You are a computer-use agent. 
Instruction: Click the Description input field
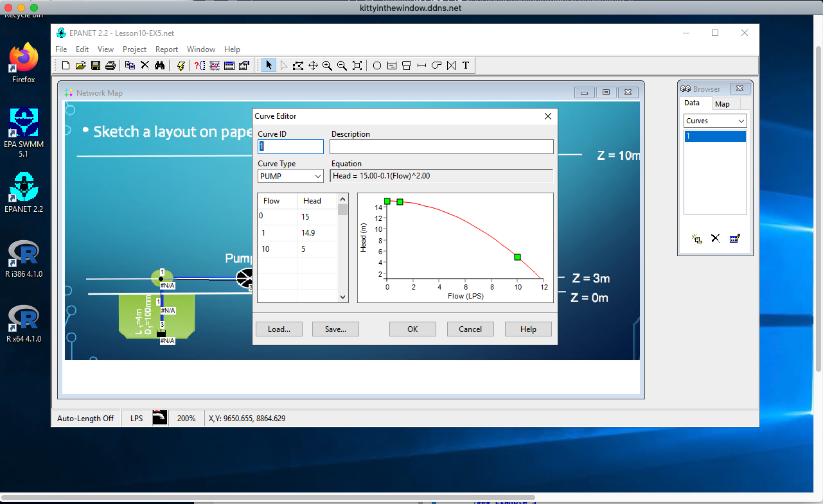click(x=441, y=146)
